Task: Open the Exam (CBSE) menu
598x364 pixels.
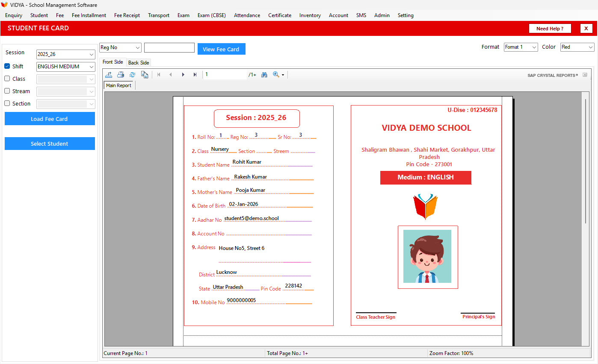Action: (x=212, y=15)
